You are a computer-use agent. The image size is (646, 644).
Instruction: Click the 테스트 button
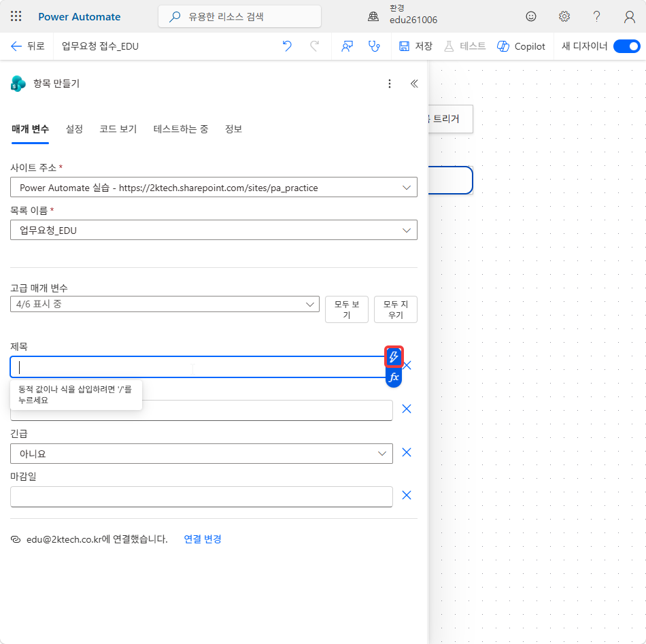tap(464, 46)
